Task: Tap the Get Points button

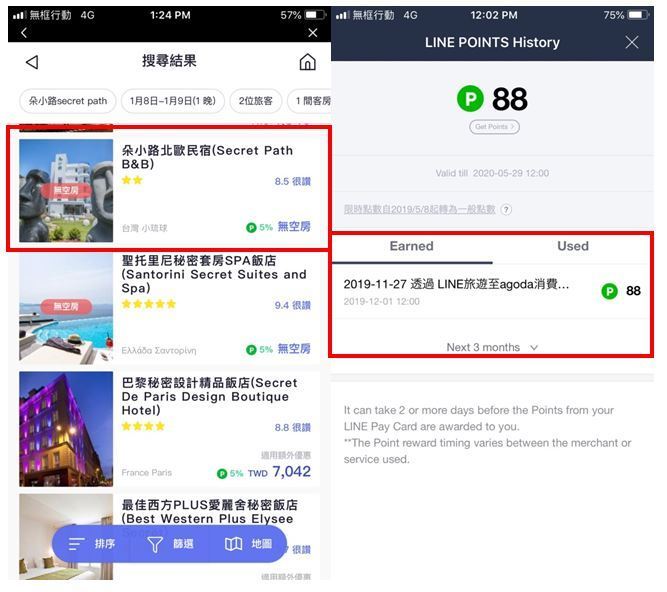Action: pyautogui.click(x=494, y=127)
